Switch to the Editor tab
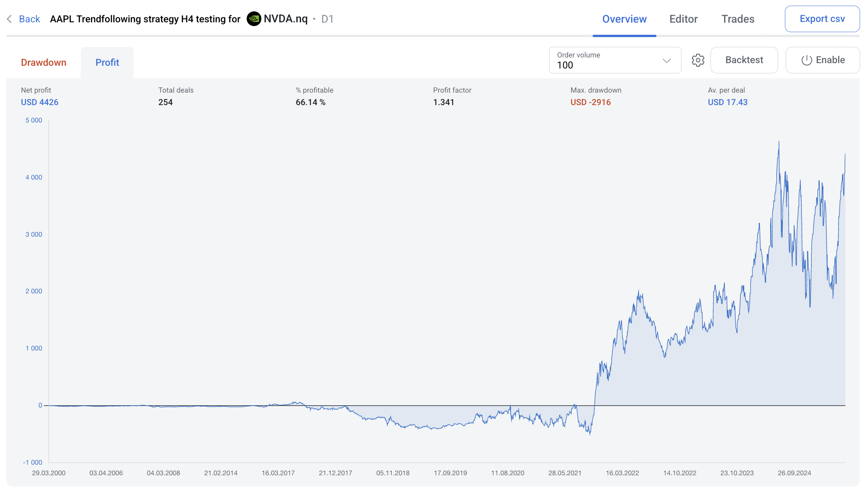 click(683, 19)
